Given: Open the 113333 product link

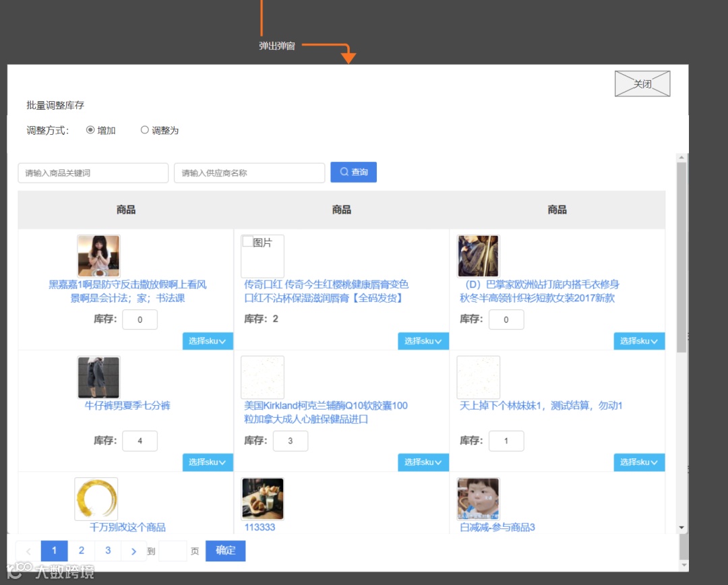Looking at the screenshot, I should 260,527.
